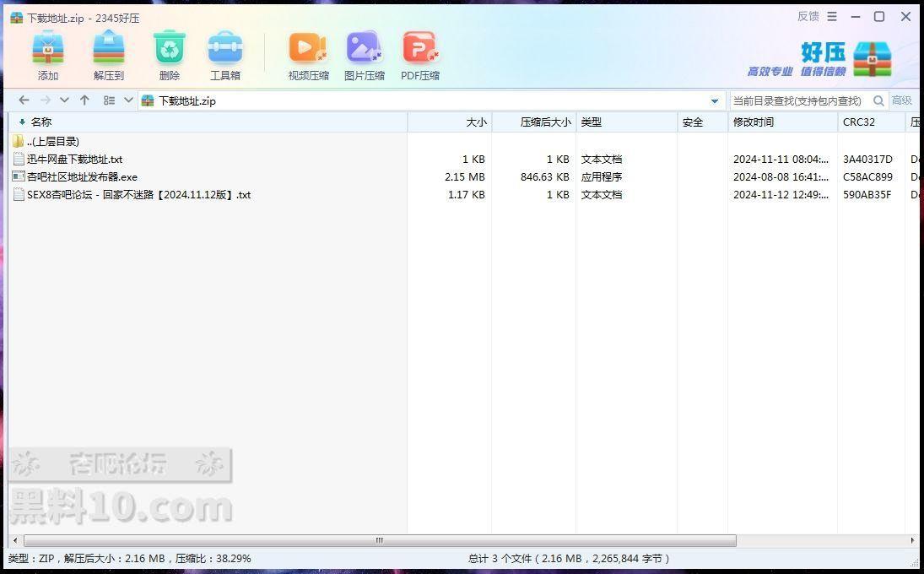Viewport: 924px width, 574px height.
Task: Click modified time 2024-11-12 12:49
Action: pyautogui.click(x=781, y=194)
